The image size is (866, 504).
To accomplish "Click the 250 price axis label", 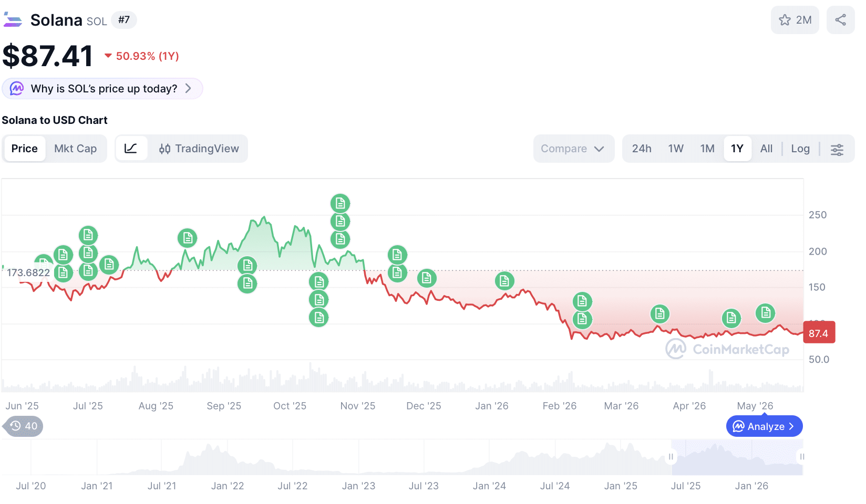I will click(x=818, y=215).
